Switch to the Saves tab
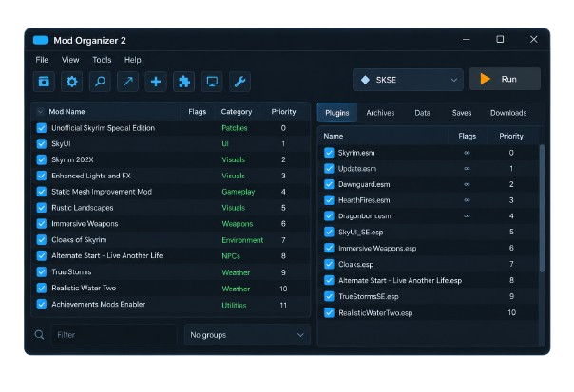Image resolution: width=574 pixels, height=392 pixels. [462, 113]
